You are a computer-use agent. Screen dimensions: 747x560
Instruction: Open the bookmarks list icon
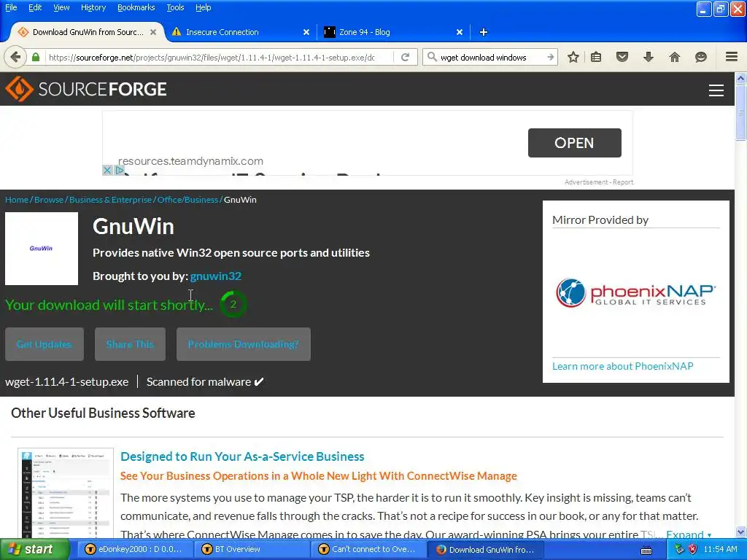[x=596, y=57]
